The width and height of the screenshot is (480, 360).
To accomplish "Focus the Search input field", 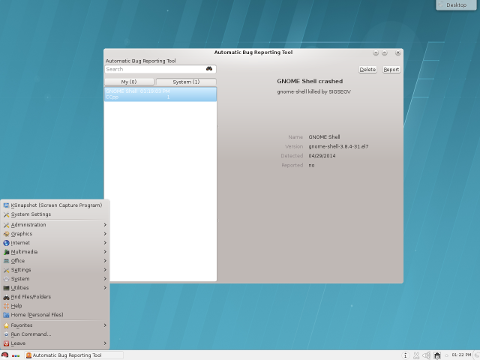I will click(160, 69).
